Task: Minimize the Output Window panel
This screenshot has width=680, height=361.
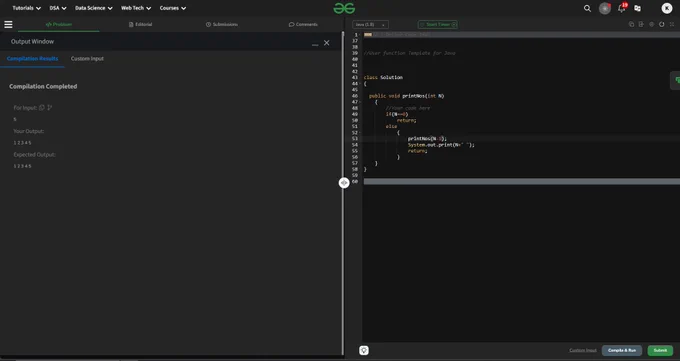Action: (x=315, y=44)
